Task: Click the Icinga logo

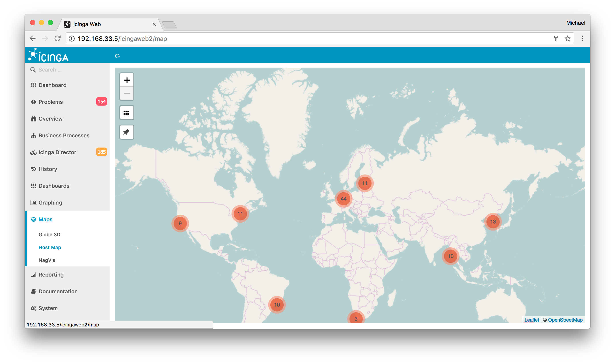Action: pos(49,55)
